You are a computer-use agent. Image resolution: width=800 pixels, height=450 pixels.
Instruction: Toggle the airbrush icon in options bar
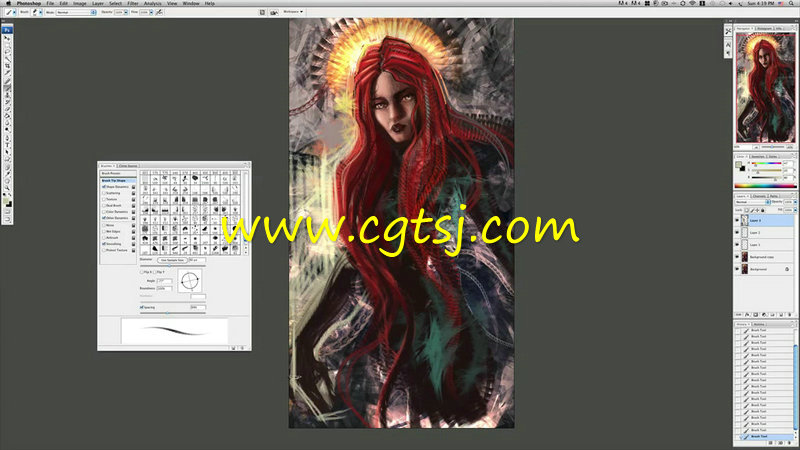[x=159, y=12]
